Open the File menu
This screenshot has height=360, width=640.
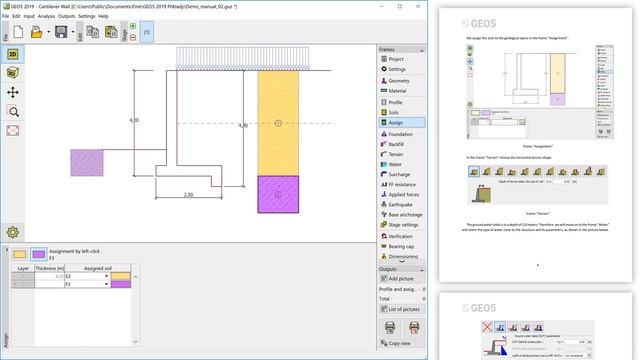[5, 16]
